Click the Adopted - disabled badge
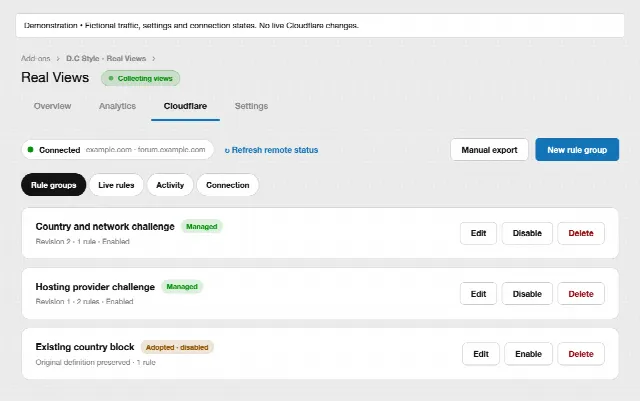The image size is (640, 401). 177,347
